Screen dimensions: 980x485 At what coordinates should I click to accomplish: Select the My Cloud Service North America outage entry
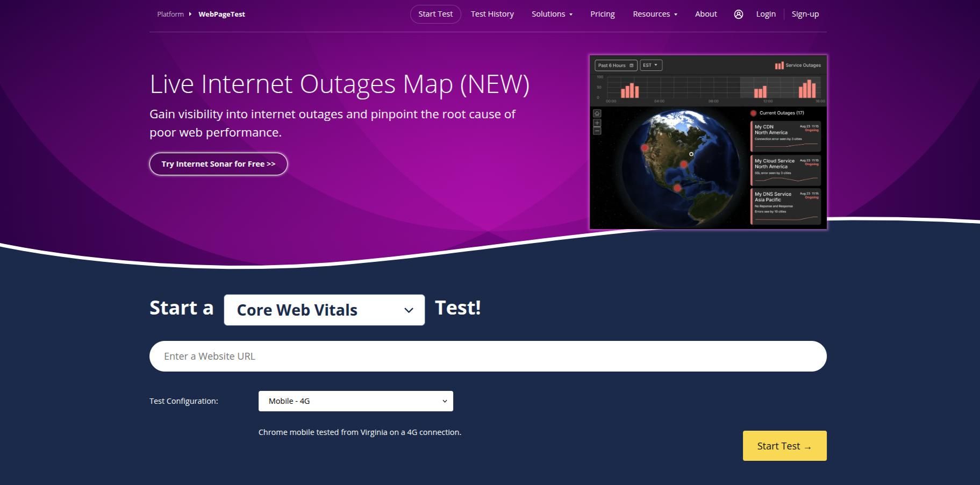(786, 169)
